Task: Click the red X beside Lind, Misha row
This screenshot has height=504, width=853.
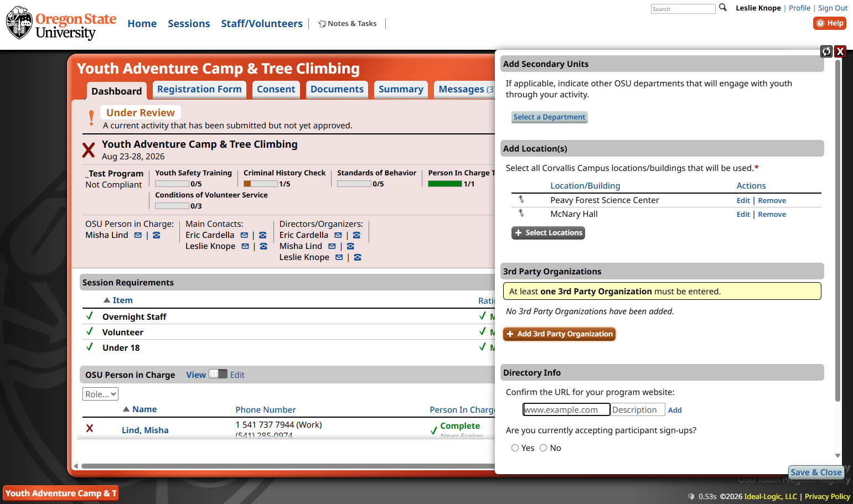Action: pos(90,429)
